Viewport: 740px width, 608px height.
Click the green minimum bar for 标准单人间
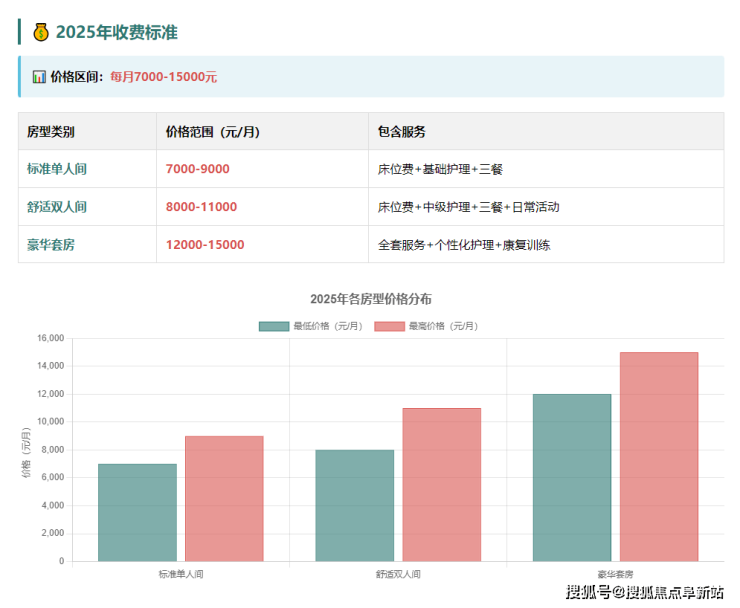pyautogui.click(x=137, y=512)
